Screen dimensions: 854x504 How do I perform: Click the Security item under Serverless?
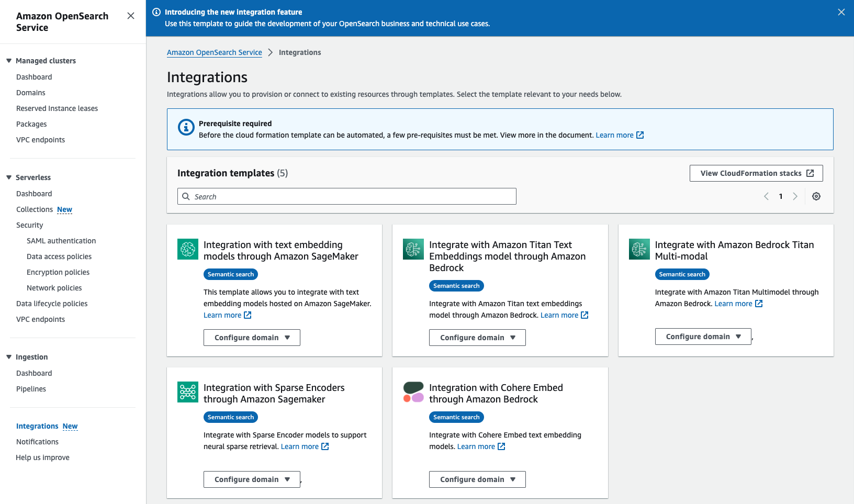tap(30, 225)
